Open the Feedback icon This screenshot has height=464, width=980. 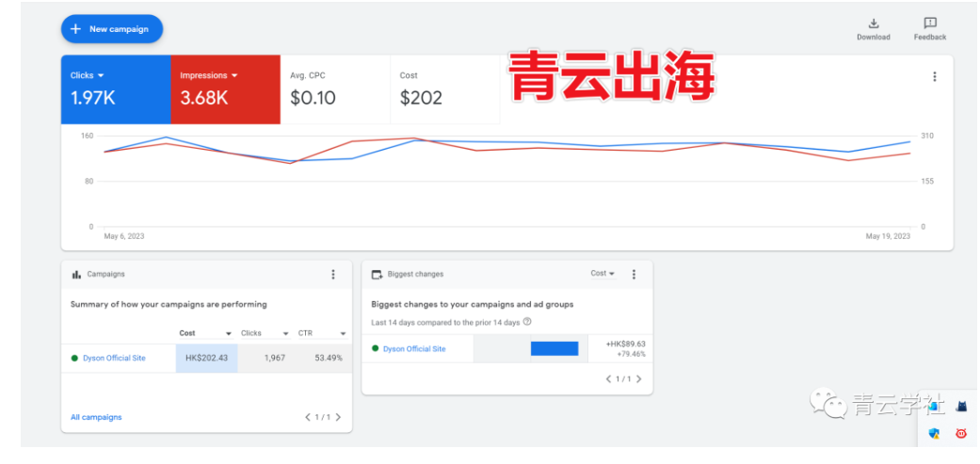tap(930, 24)
